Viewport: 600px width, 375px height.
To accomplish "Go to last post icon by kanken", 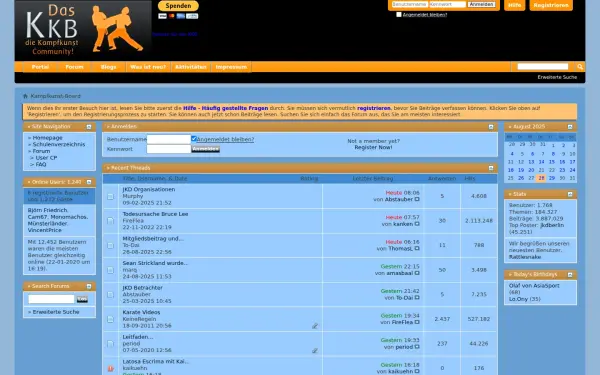I will 417,224.
